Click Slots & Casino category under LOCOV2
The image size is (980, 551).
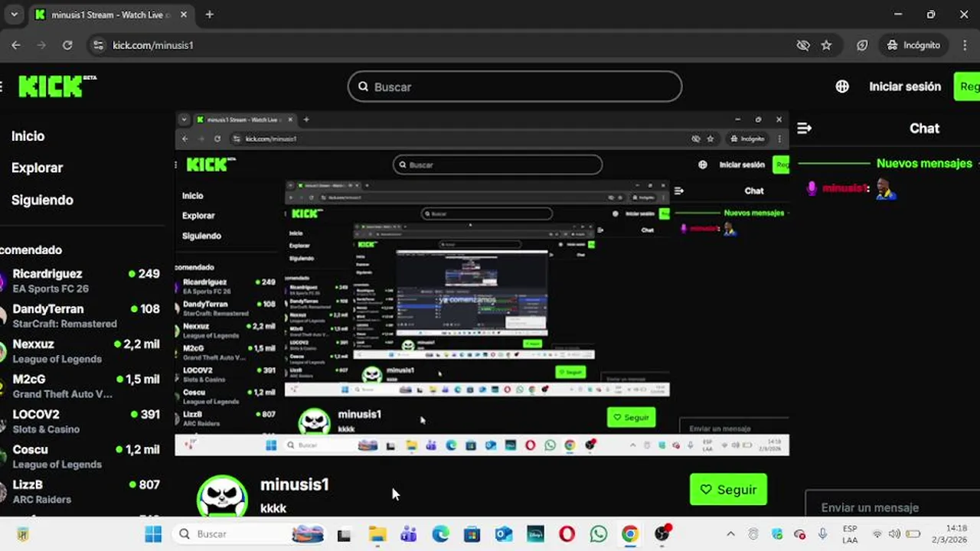(46, 429)
